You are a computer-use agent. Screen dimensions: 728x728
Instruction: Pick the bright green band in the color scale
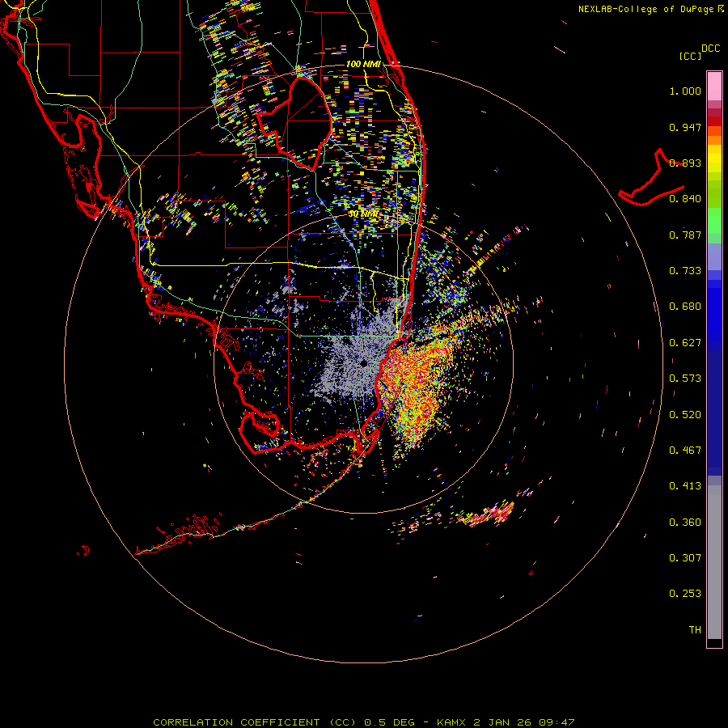pos(714,221)
